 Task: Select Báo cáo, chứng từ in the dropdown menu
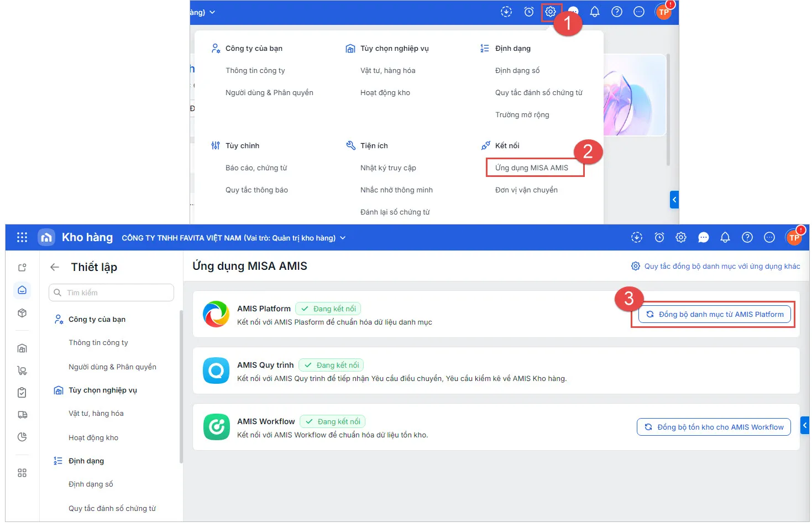coord(256,168)
